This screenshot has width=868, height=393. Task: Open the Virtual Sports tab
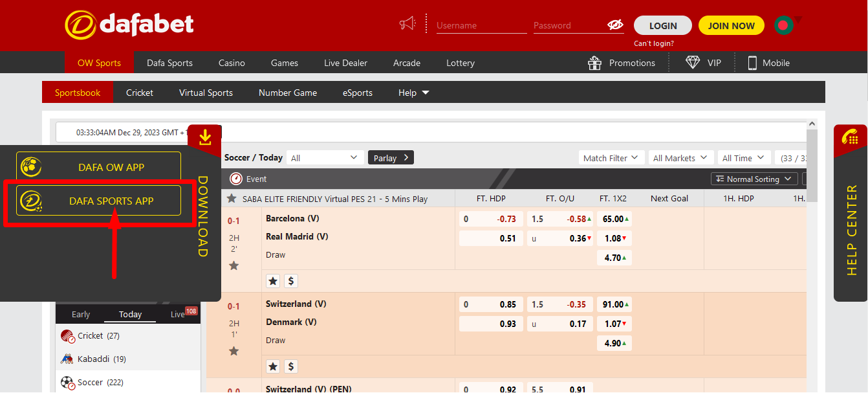point(206,93)
